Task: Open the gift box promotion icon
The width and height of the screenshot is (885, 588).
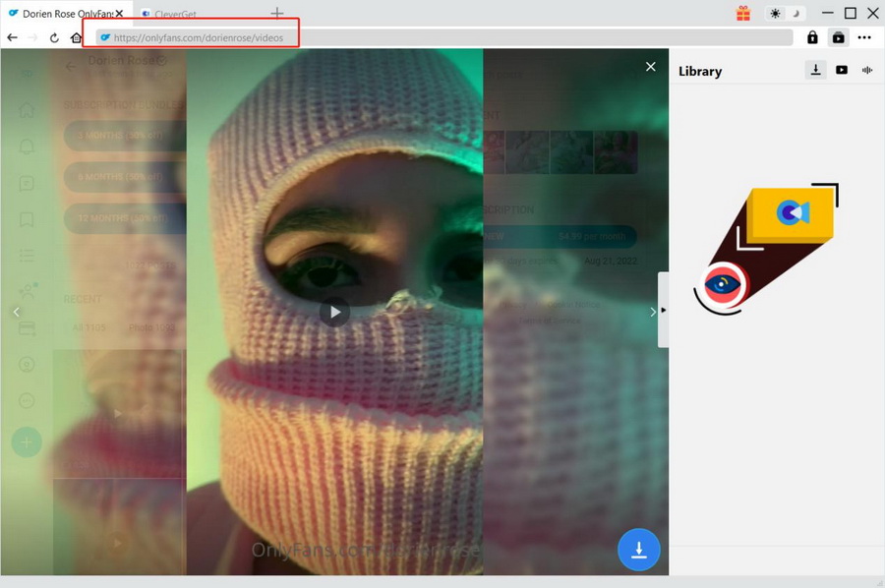Action: 742,13
